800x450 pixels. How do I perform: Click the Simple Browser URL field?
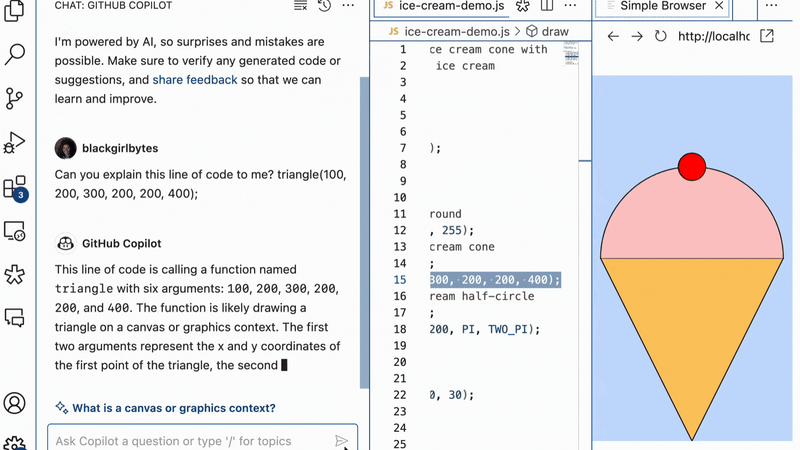click(713, 36)
